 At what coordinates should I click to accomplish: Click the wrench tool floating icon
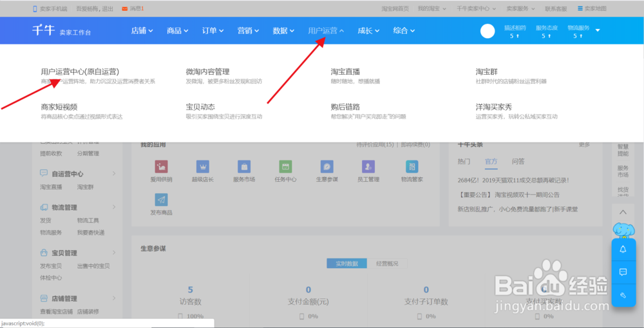(x=623, y=295)
